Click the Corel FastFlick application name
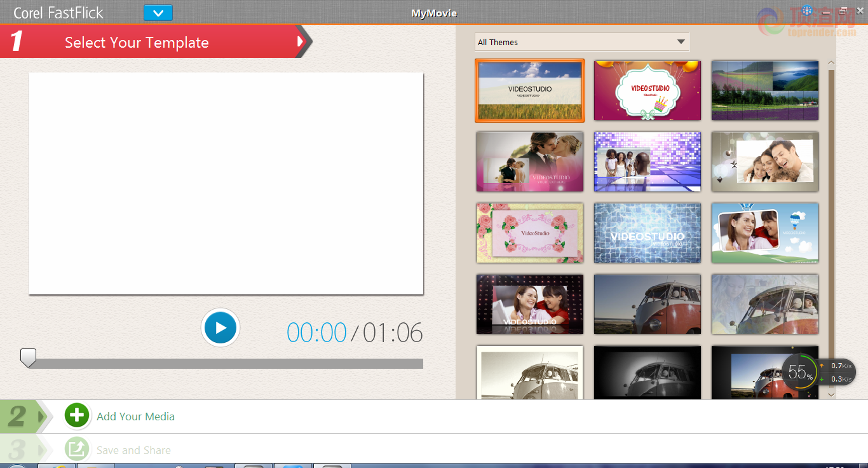Image resolution: width=868 pixels, height=468 pixels. click(58, 13)
